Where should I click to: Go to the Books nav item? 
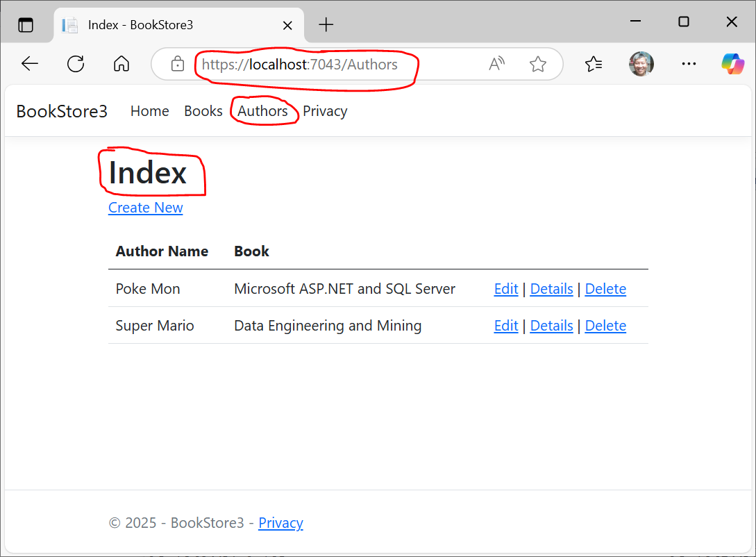[203, 111]
